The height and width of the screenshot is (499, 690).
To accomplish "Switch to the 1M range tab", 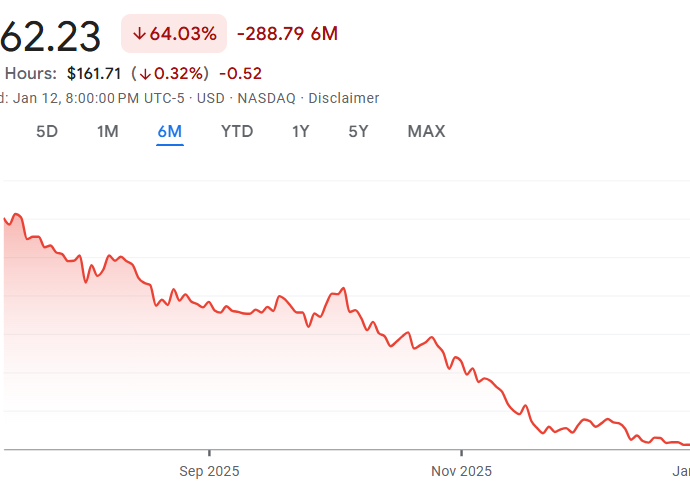I will (108, 131).
